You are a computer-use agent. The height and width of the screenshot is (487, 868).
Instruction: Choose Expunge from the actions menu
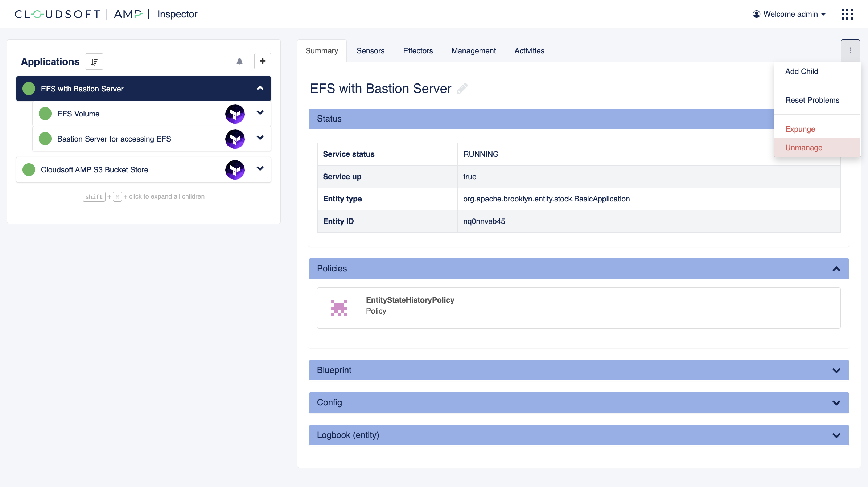coord(817,129)
